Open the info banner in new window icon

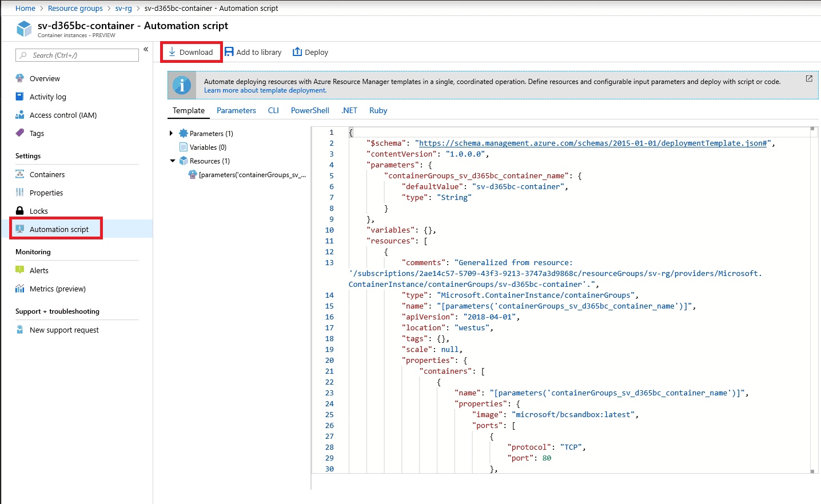pos(809,78)
